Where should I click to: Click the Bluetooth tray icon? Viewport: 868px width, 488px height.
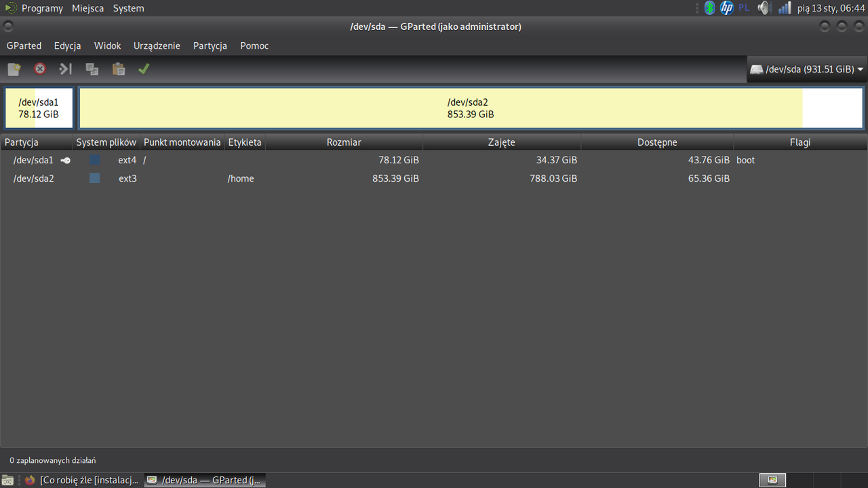[710, 8]
